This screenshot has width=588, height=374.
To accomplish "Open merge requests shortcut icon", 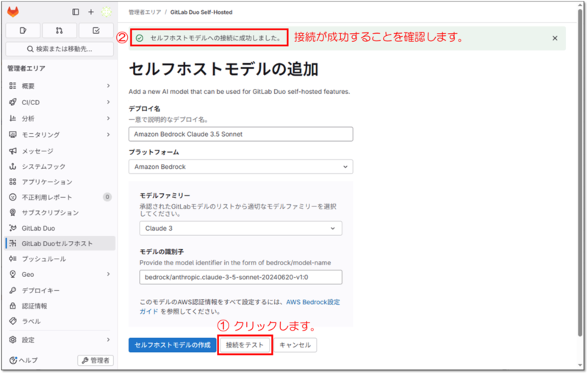I will pyautogui.click(x=60, y=30).
